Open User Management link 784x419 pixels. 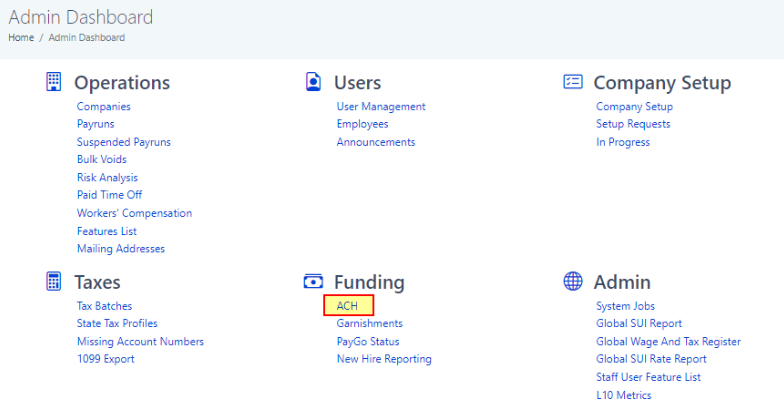pyautogui.click(x=381, y=106)
